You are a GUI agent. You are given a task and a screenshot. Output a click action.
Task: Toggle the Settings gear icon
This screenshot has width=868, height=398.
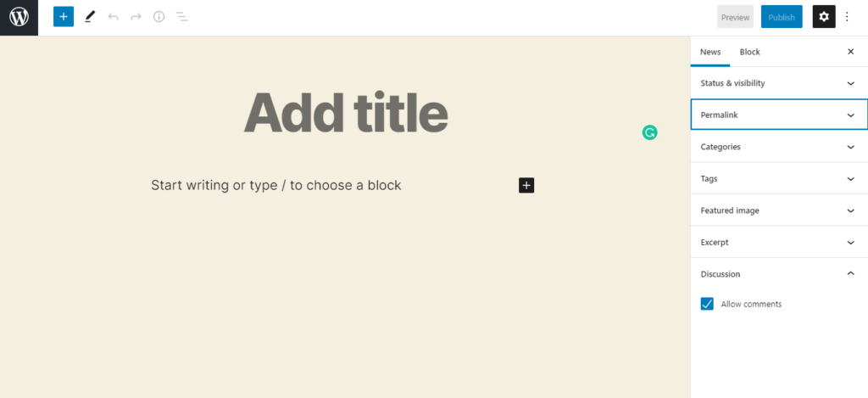(824, 17)
